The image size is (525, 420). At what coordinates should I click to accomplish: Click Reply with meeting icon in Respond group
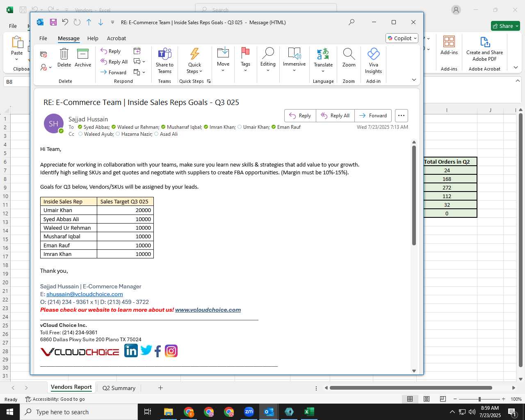(x=137, y=51)
